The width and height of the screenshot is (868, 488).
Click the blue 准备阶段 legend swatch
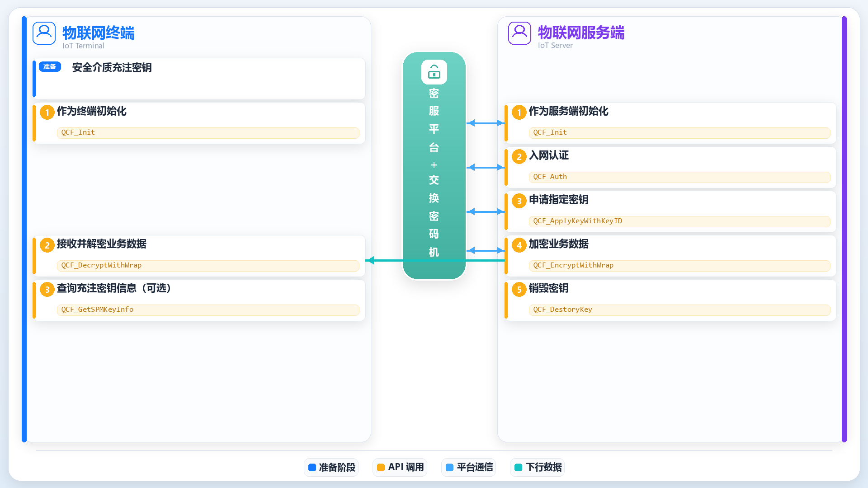pos(312,467)
